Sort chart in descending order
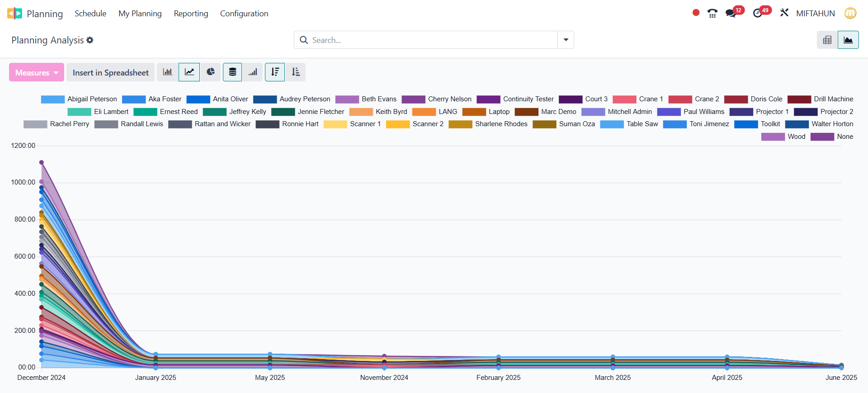 tap(275, 72)
